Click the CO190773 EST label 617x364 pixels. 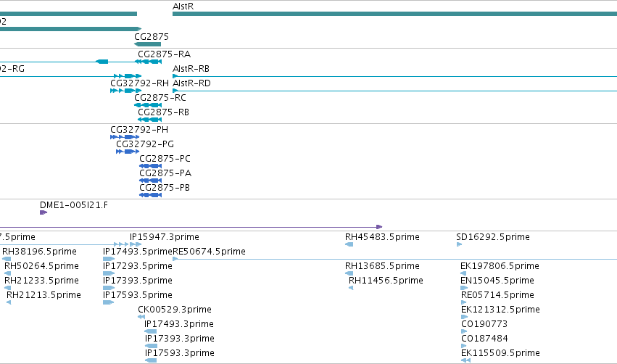click(484, 324)
